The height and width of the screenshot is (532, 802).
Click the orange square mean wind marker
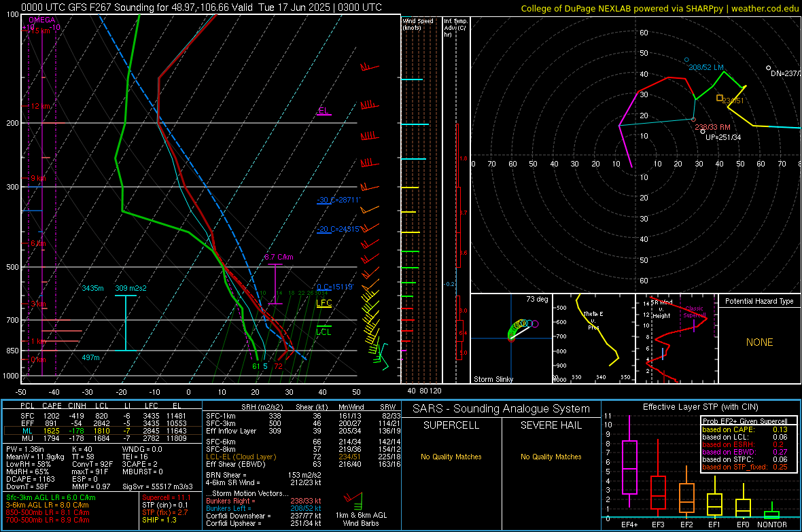[720, 98]
